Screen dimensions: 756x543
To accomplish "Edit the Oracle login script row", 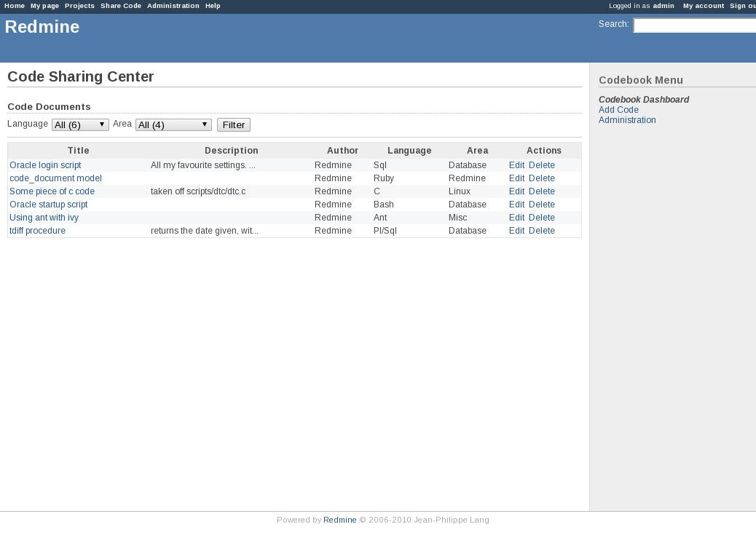I will [516, 165].
